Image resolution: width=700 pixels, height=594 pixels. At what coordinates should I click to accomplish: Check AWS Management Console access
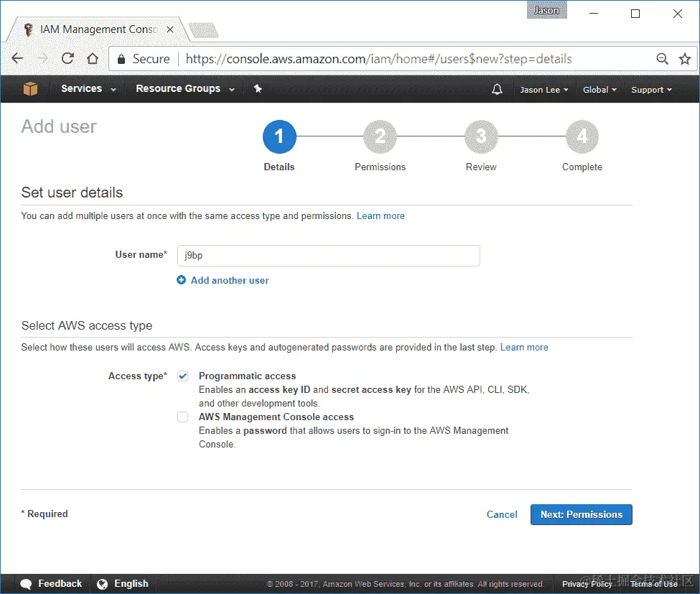point(182,417)
